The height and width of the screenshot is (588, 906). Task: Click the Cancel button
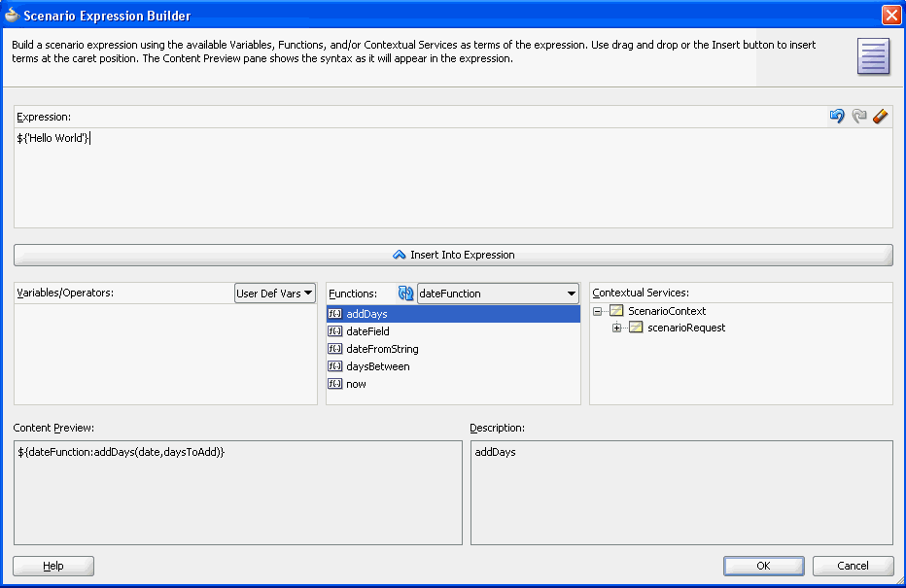click(853, 566)
